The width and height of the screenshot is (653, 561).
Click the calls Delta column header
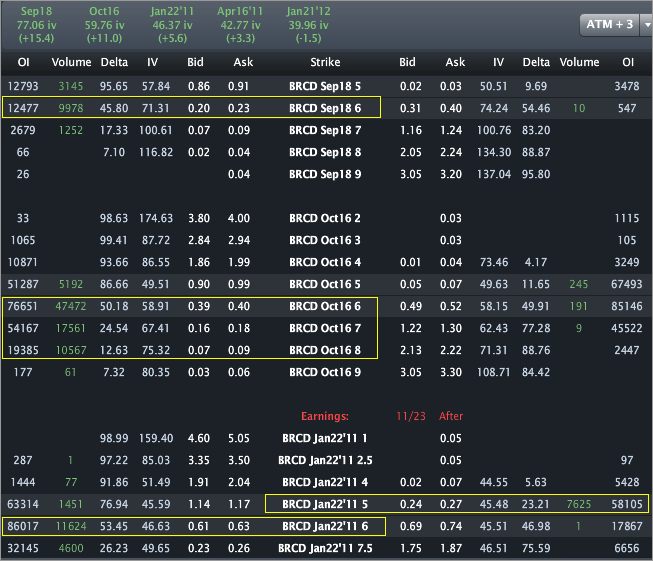[x=114, y=62]
